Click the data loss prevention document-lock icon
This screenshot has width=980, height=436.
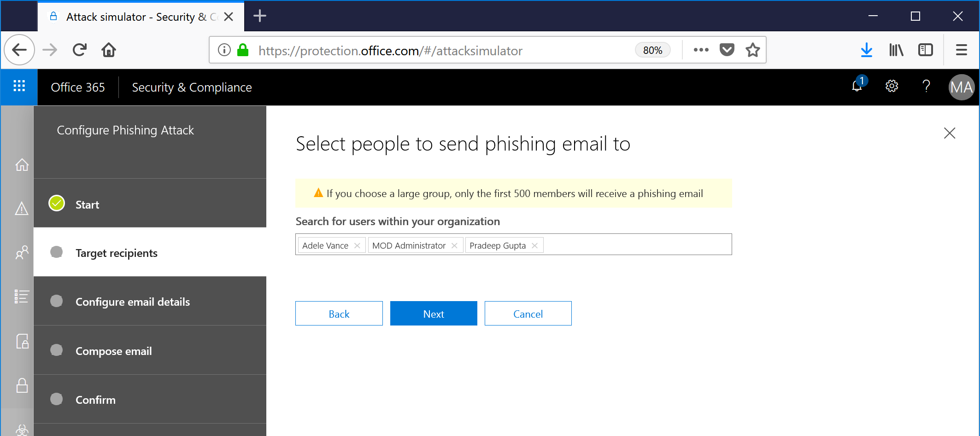pyautogui.click(x=21, y=341)
